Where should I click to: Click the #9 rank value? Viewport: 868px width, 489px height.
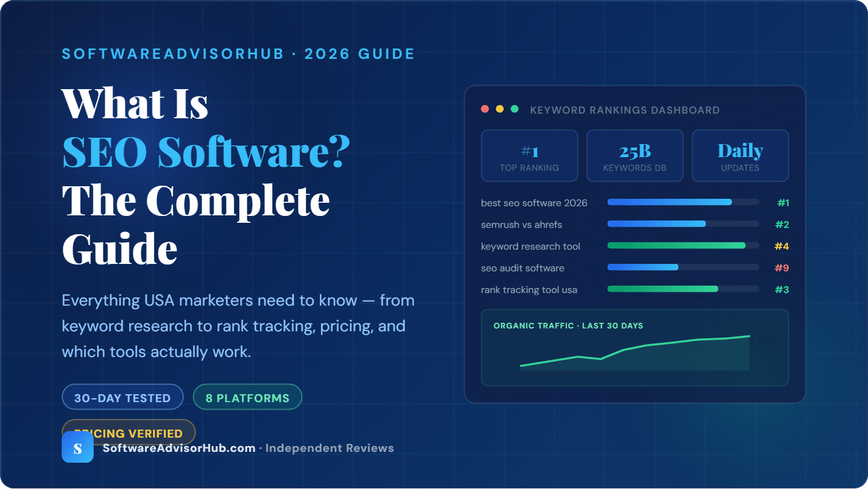coord(782,268)
